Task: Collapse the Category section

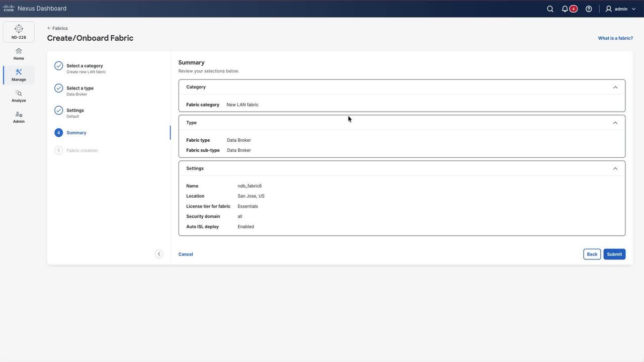Action: click(x=615, y=87)
